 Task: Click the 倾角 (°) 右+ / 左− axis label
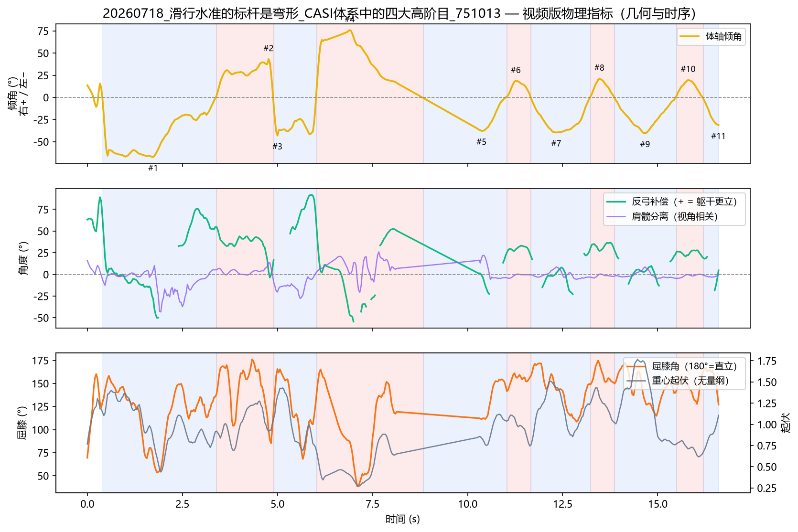click(x=18, y=94)
